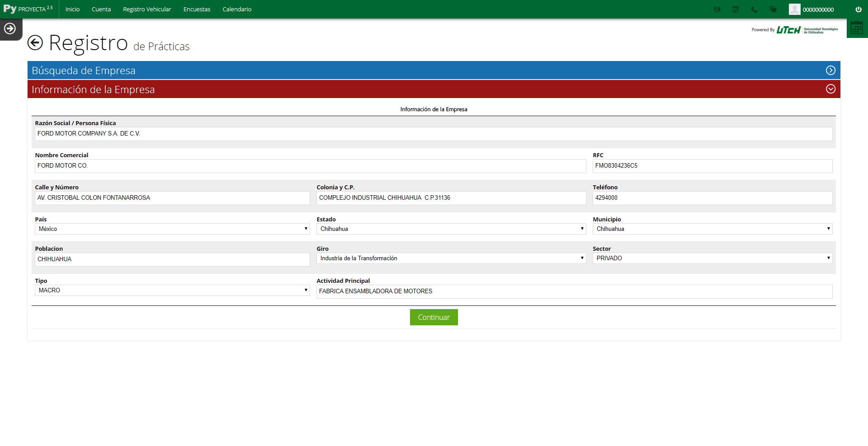This screenshot has height=446, width=868.
Task: Click the Poblacion input field
Action: coord(172,259)
